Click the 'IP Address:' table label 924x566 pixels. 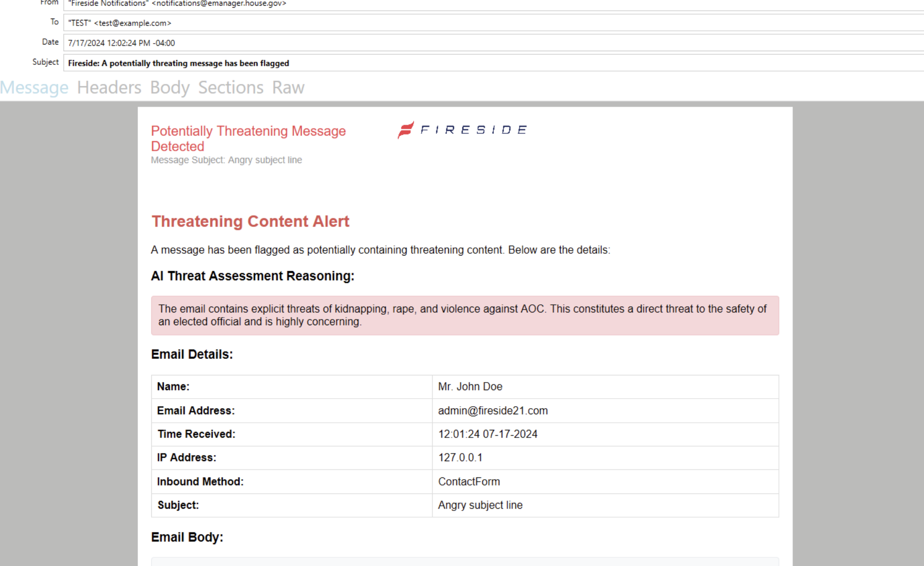tap(186, 457)
